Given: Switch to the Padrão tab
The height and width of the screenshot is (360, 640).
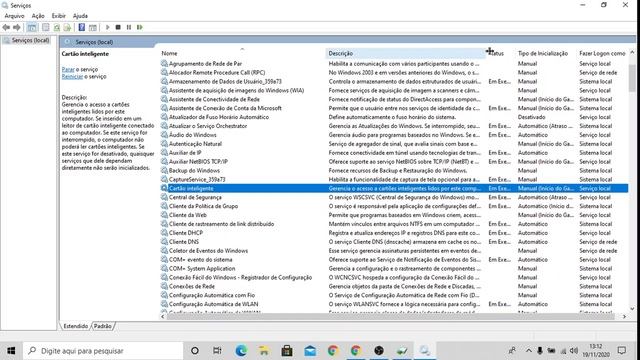Looking at the screenshot, I should 102,326.
